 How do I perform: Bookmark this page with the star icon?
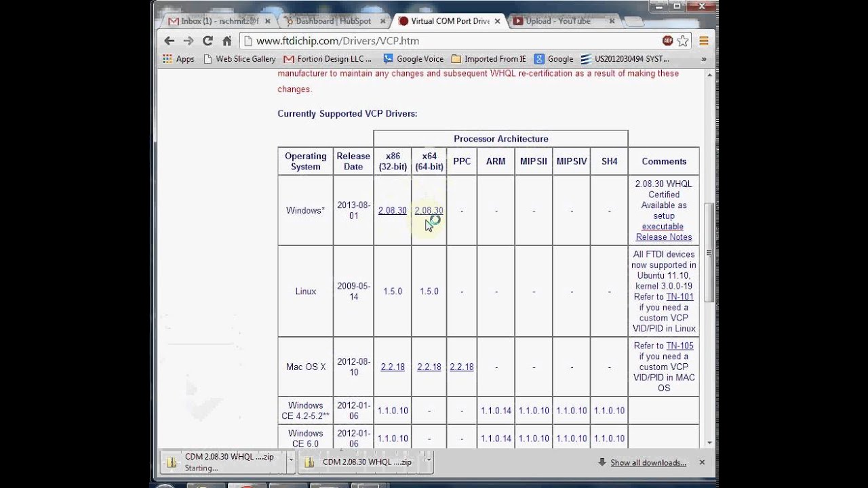tap(683, 41)
